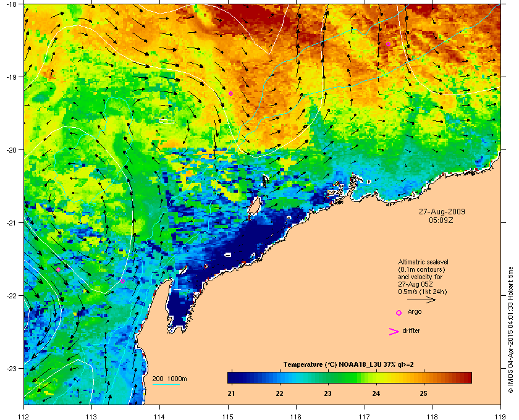This screenshot has height=420, width=519.
Task: Click the latitude axis label -20
Action: (x=11, y=150)
